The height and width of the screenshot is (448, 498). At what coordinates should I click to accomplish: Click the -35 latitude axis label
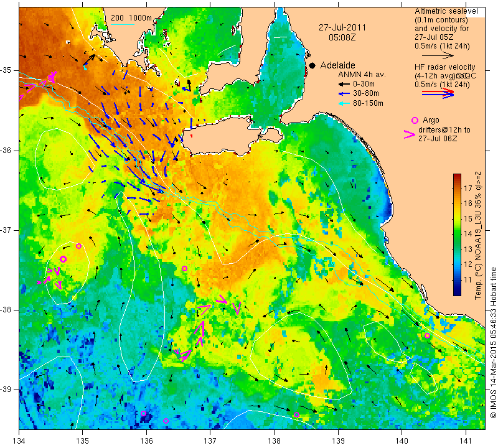point(6,70)
